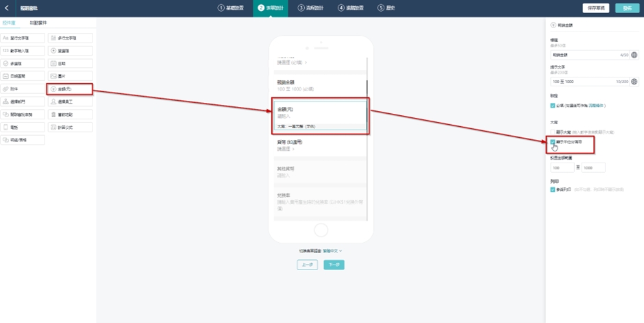Add the 附件 attachment component
Image resolution: width=644 pixels, height=323 pixels.
(23, 89)
